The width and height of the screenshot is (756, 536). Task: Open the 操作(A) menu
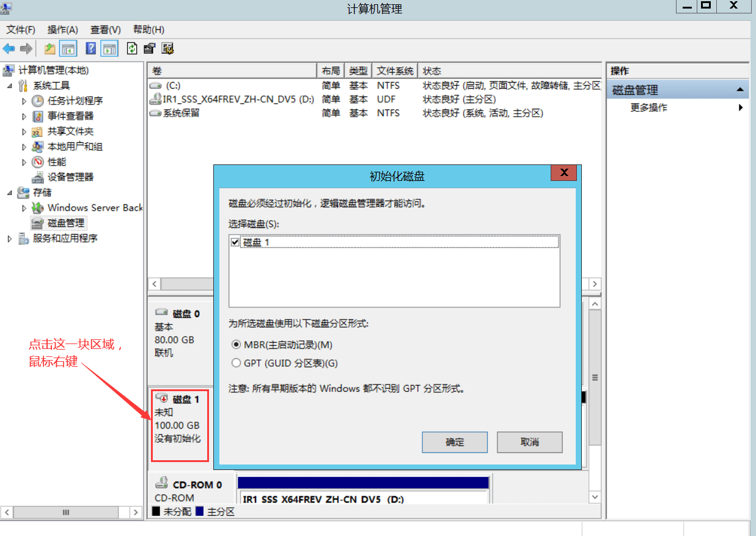pyautogui.click(x=62, y=29)
